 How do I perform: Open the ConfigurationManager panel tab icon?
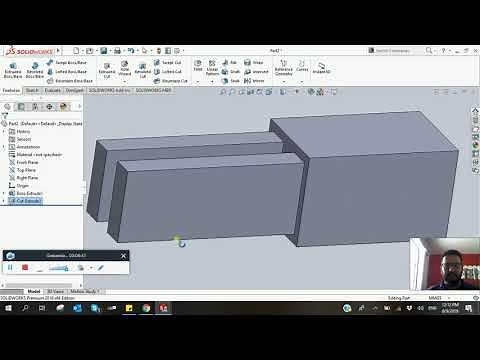coord(35,107)
